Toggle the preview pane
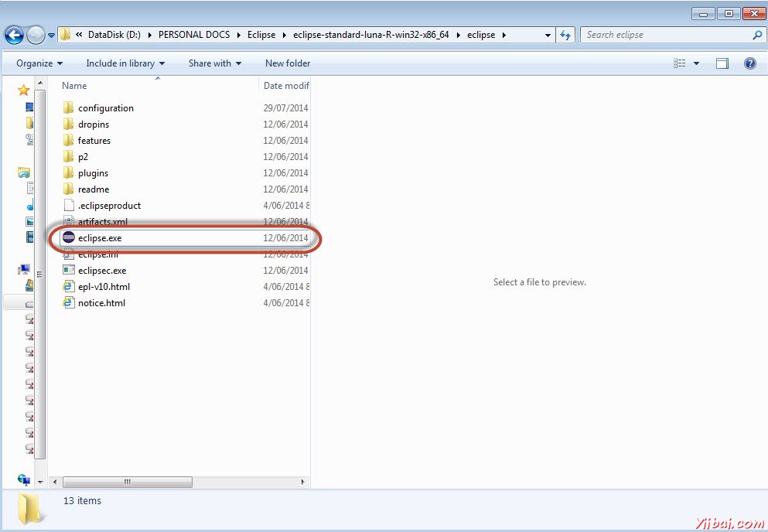 pos(722,63)
